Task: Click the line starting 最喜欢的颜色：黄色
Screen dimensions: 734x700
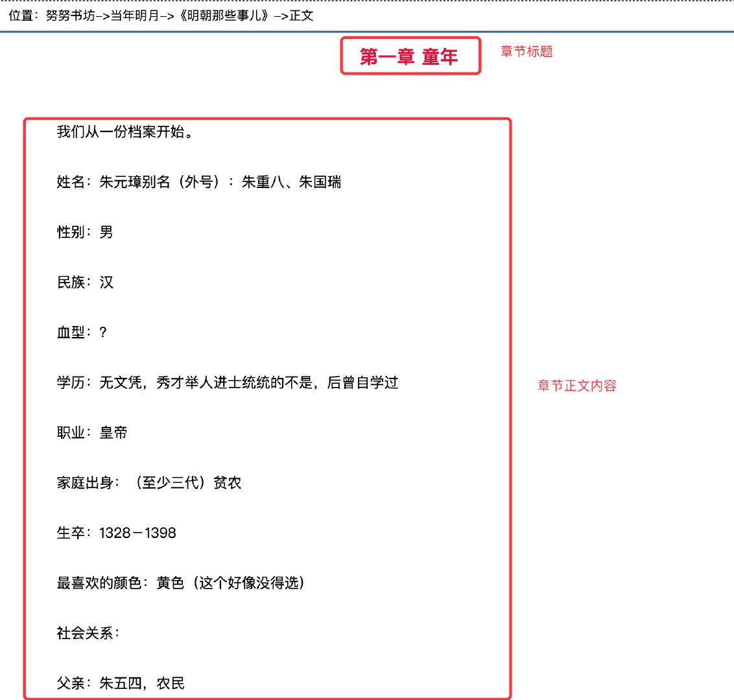Action: click(x=181, y=583)
